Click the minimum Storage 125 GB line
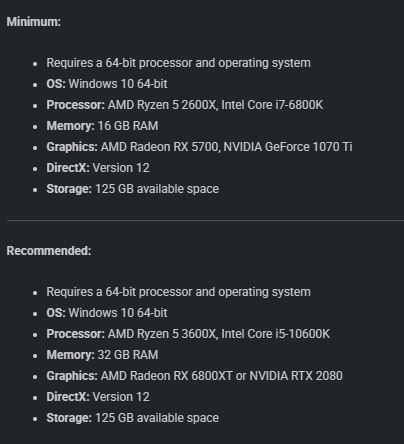This screenshot has height=444, width=404. 133,189
